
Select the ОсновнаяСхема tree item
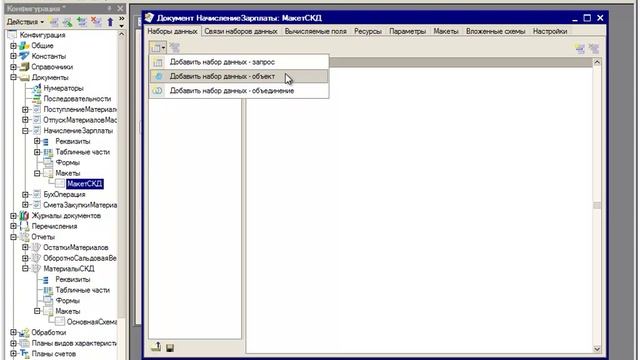92,322
